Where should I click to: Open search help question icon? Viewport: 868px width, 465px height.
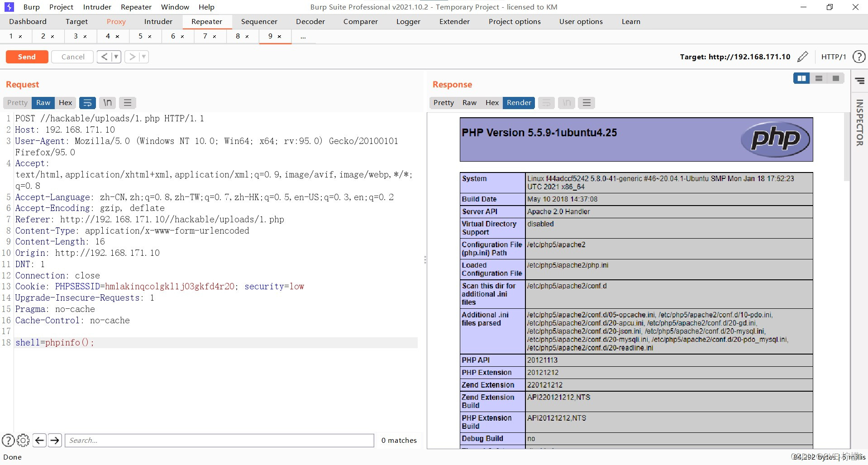[x=8, y=440]
